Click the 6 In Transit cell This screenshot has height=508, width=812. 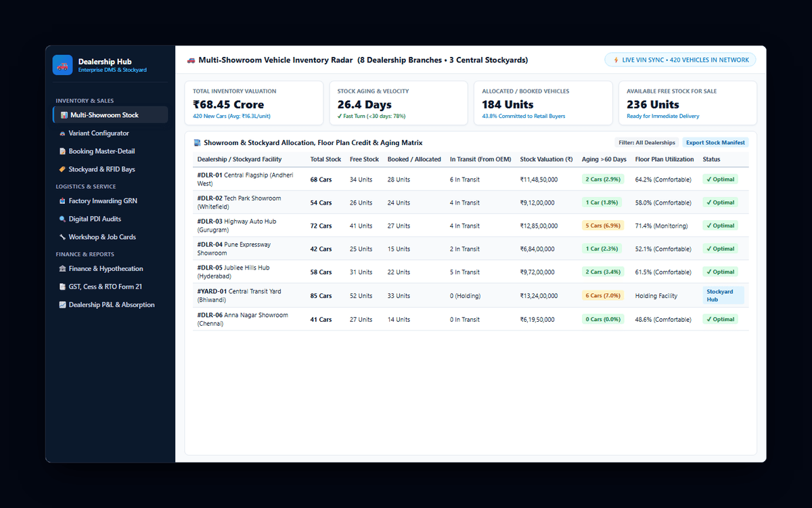(x=465, y=179)
